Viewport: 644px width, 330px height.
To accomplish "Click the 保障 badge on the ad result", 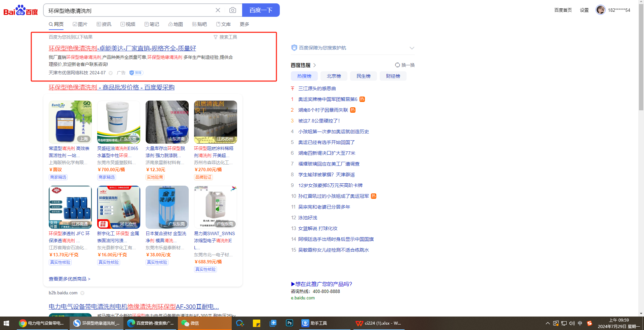I will [136, 73].
